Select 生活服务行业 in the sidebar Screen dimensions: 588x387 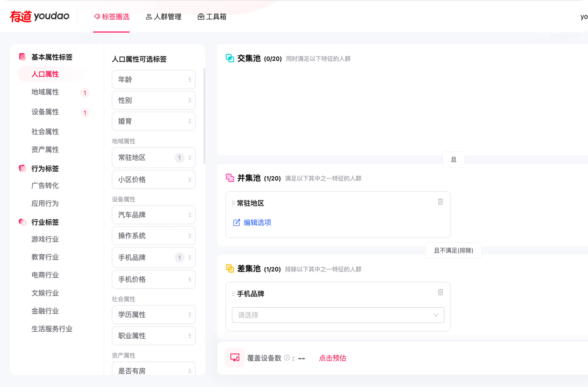[52, 329]
